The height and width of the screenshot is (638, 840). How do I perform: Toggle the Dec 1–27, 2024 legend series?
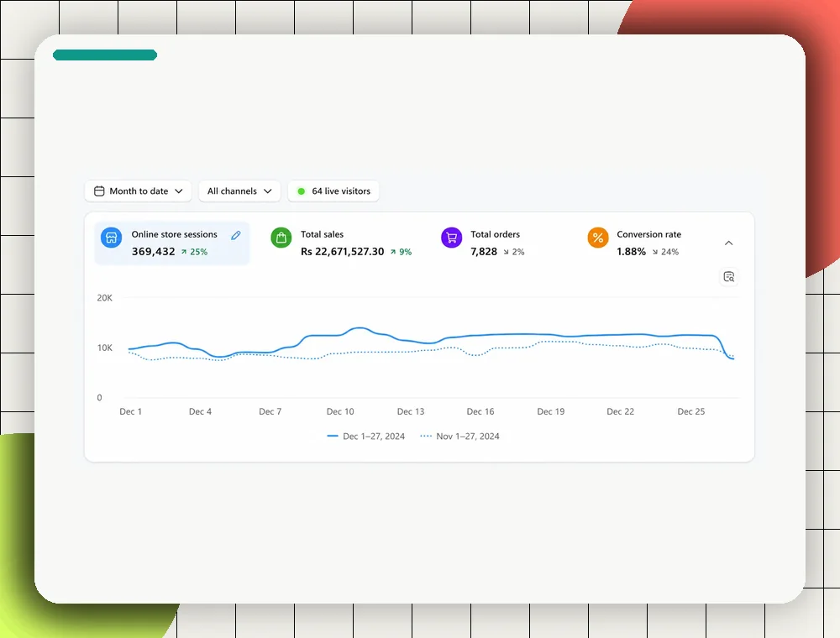pyautogui.click(x=366, y=437)
